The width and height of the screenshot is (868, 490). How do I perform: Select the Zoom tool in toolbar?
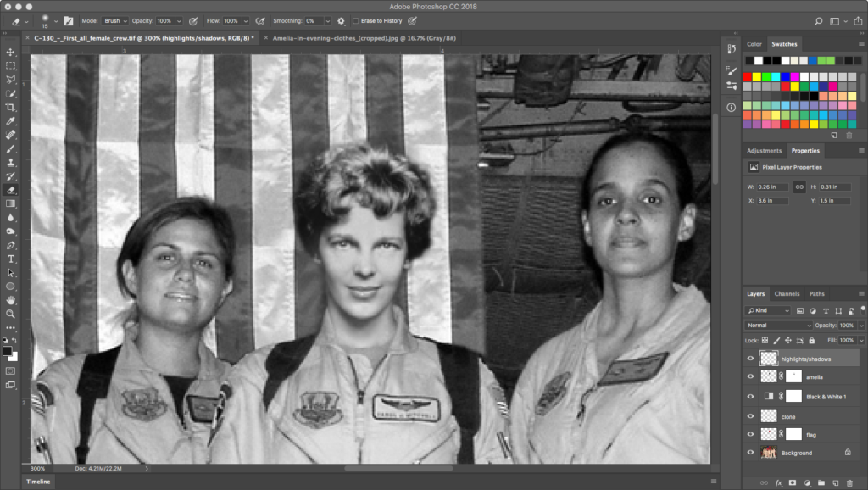pos(11,314)
